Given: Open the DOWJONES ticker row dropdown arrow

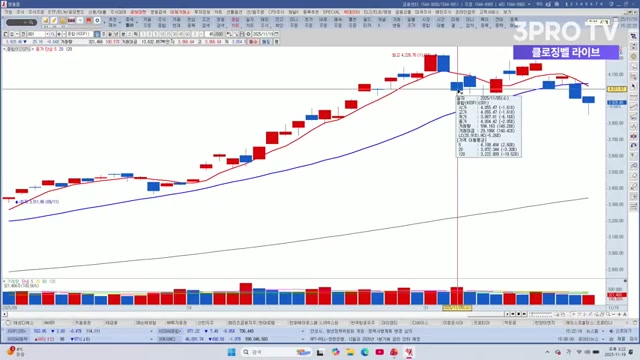Looking at the screenshot, I should pos(302,339).
